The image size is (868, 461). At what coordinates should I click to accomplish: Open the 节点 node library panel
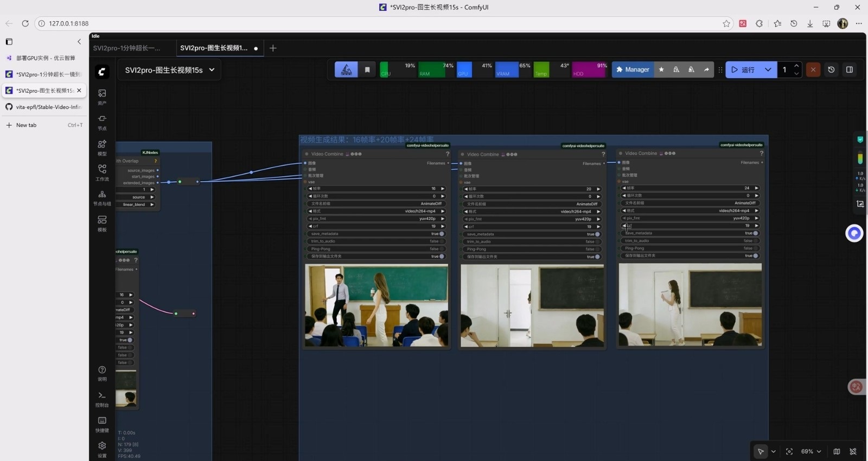(102, 122)
